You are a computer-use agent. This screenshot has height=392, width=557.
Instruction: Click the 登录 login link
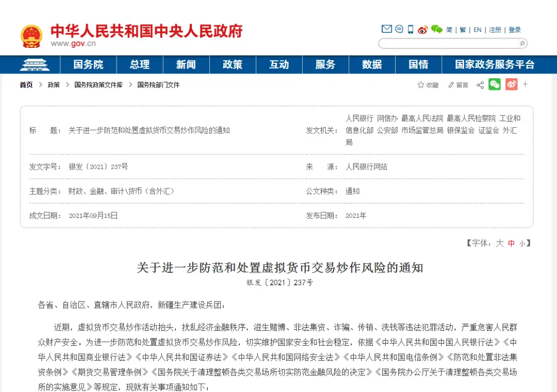(515, 30)
